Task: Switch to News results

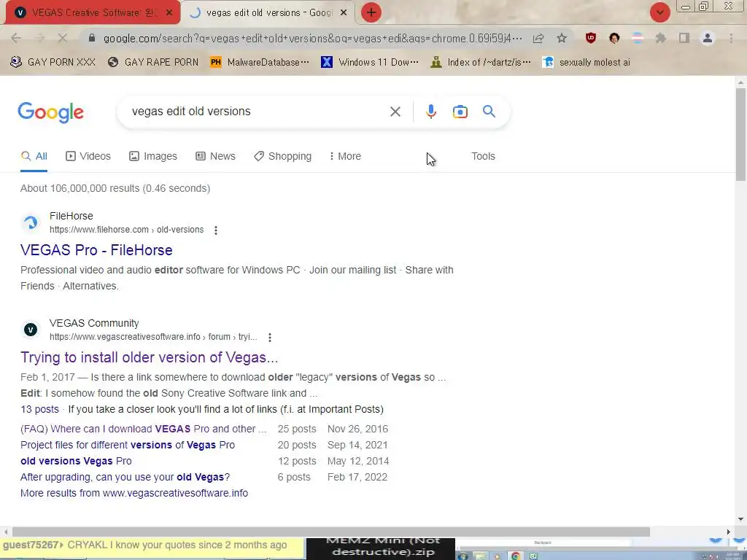Action: point(215,156)
